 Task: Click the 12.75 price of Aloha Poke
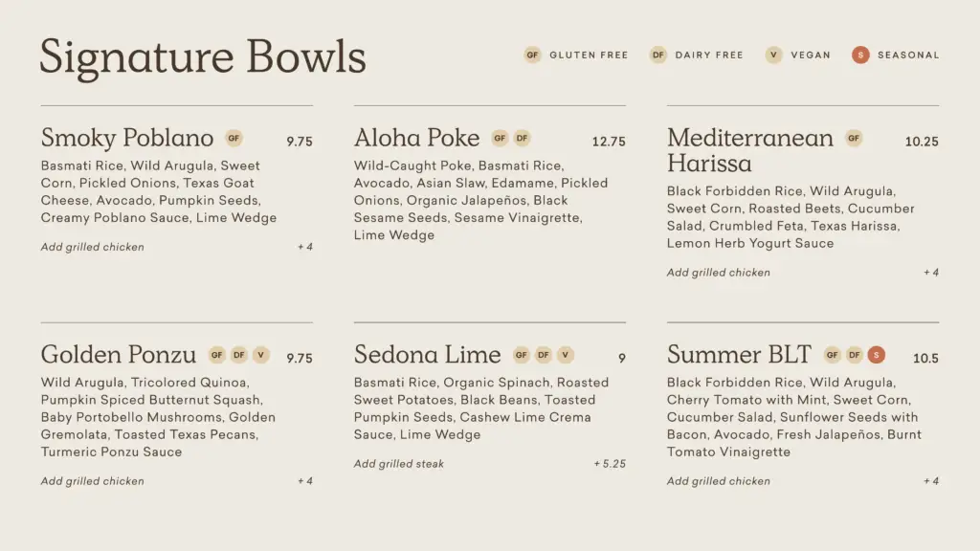tap(609, 142)
